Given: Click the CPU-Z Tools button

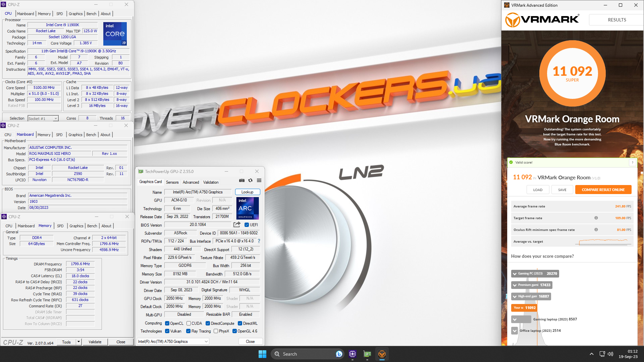Looking at the screenshot, I should [x=66, y=342].
